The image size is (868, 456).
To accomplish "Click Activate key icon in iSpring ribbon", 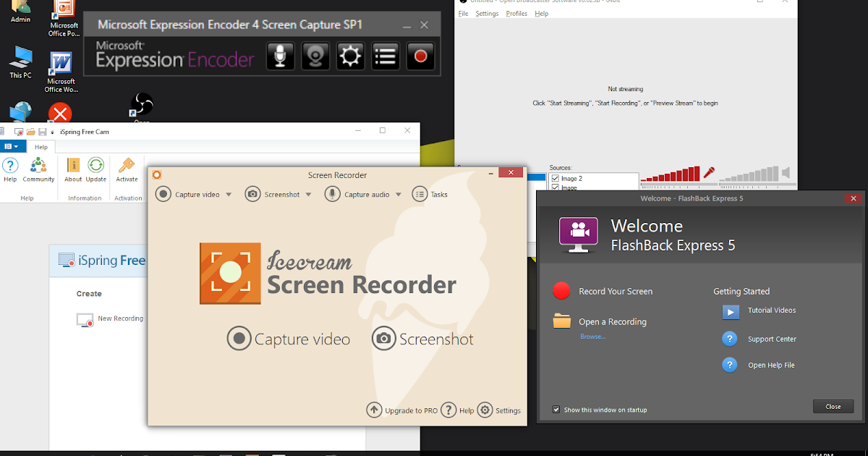I will click(127, 170).
